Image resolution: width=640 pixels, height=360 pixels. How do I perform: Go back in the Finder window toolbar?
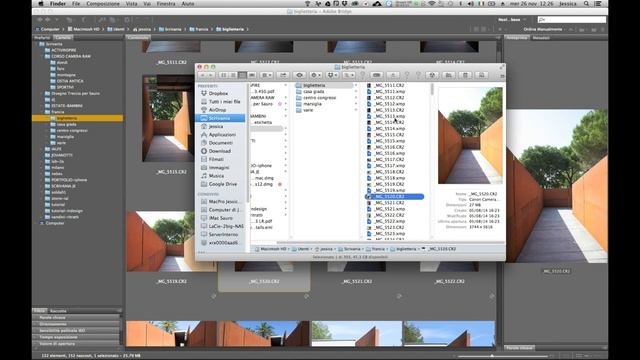click(202, 75)
